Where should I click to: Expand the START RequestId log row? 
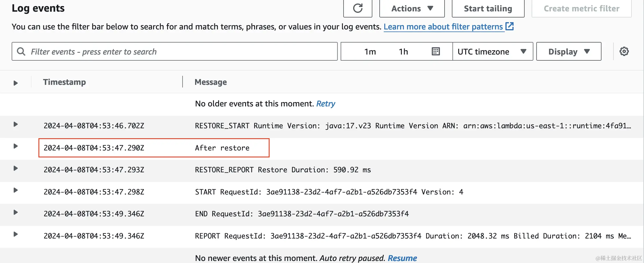pyautogui.click(x=16, y=190)
